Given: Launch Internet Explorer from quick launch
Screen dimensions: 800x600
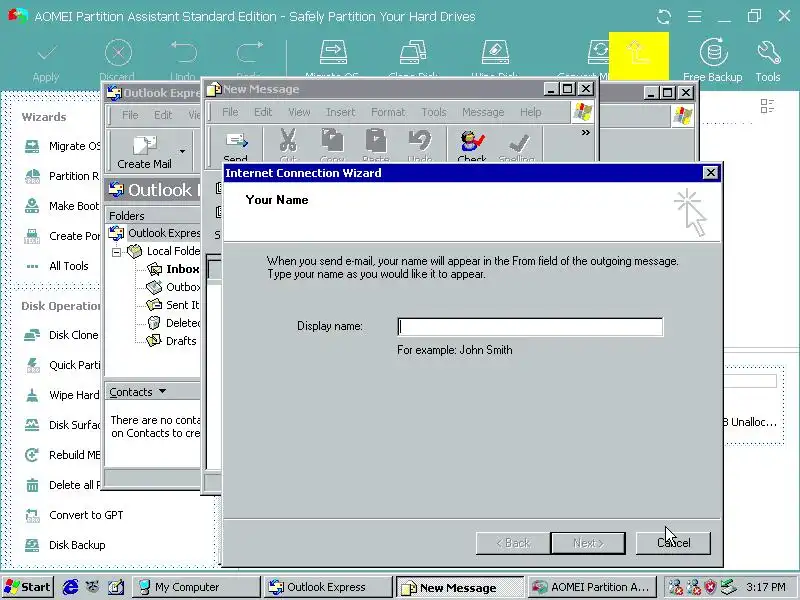Looking at the screenshot, I should pos(70,587).
